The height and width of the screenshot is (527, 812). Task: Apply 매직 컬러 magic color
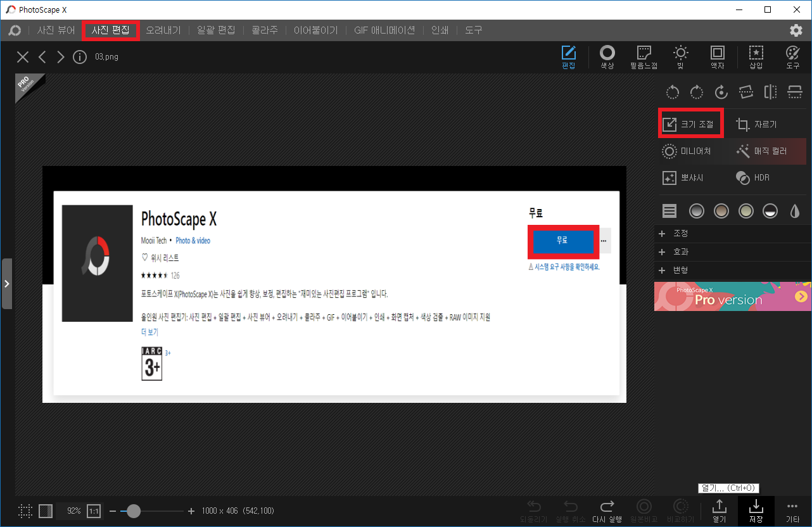[x=762, y=151]
